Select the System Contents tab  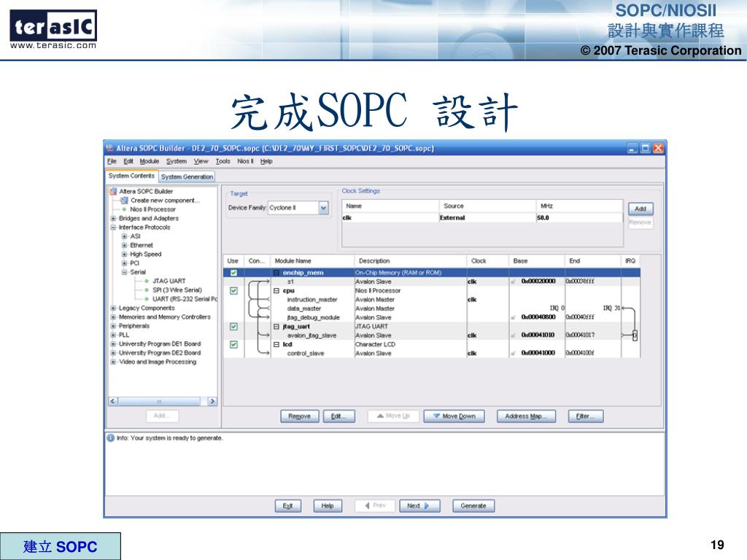(131, 176)
